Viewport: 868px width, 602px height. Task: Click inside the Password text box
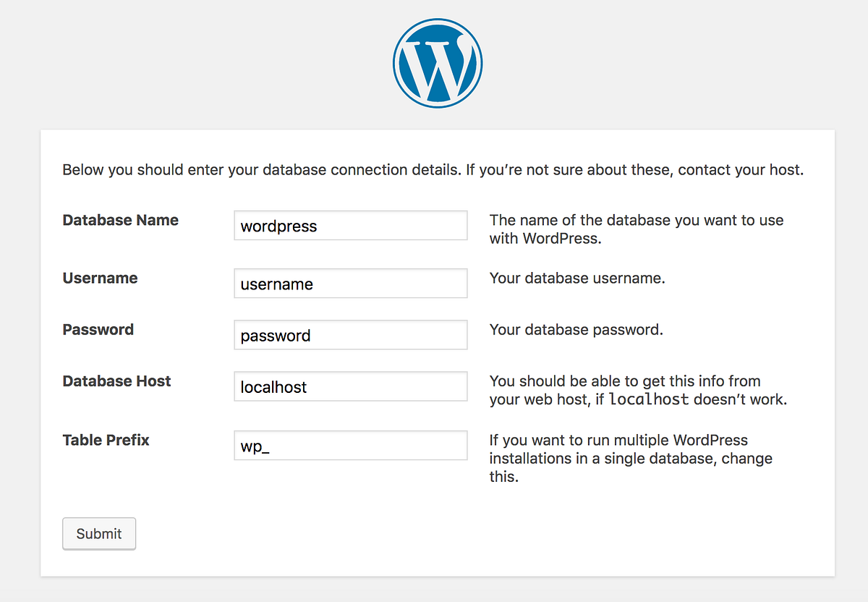[x=351, y=335]
